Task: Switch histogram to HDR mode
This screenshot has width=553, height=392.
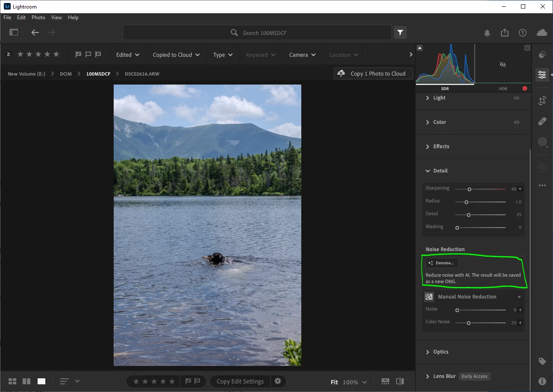Action: (x=503, y=88)
